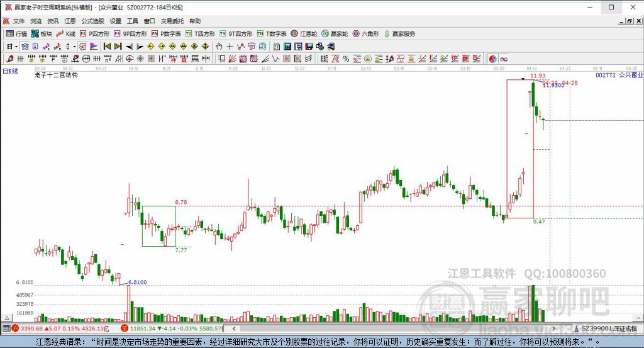Screen dimensions: 644x348
Task: Select the hand pan tool
Action: tap(219, 47)
